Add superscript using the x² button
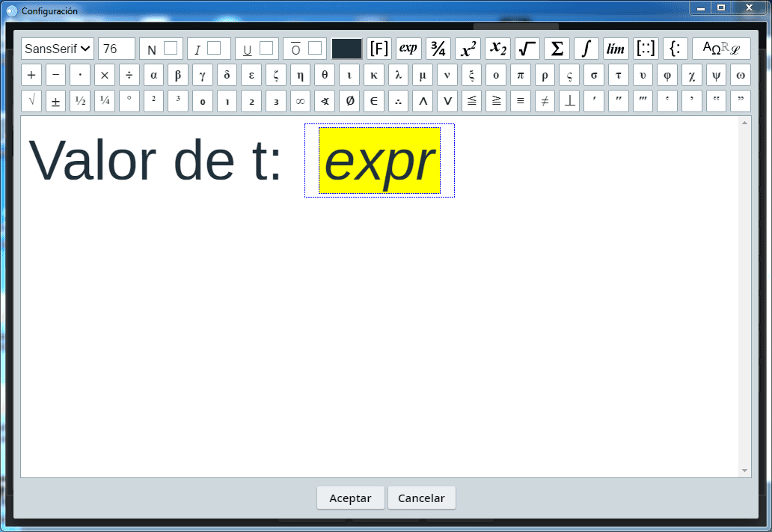The image size is (772, 532). [468, 49]
